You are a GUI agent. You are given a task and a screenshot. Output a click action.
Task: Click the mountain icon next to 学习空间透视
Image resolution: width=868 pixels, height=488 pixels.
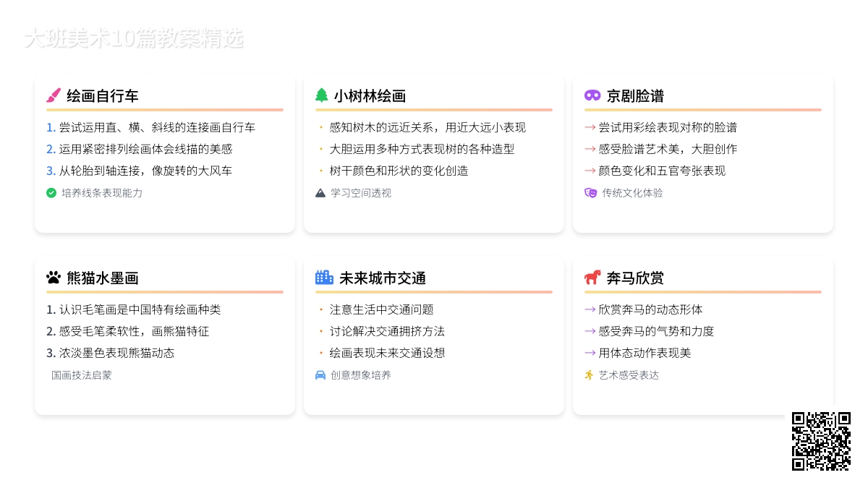tap(320, 193)
